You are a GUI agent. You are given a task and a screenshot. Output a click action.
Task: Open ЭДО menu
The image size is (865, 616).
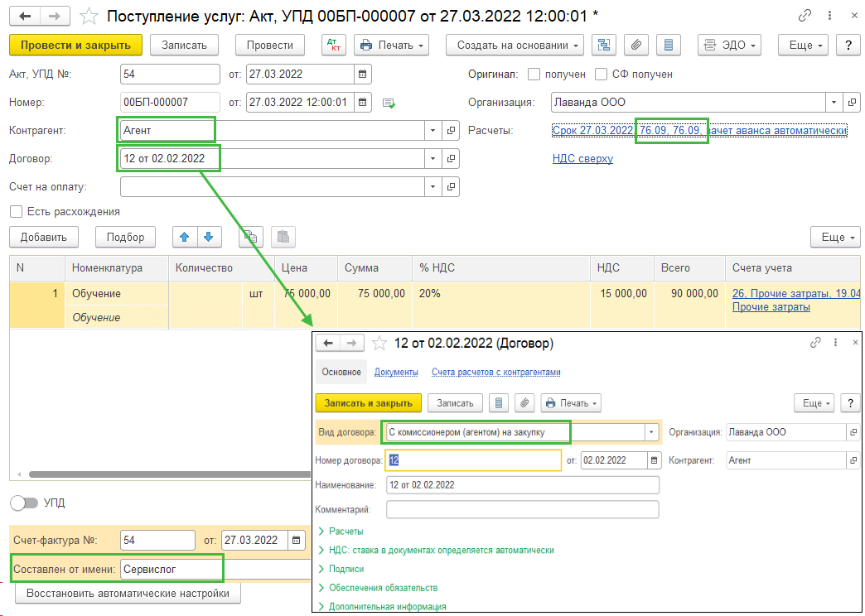[730, 46]
